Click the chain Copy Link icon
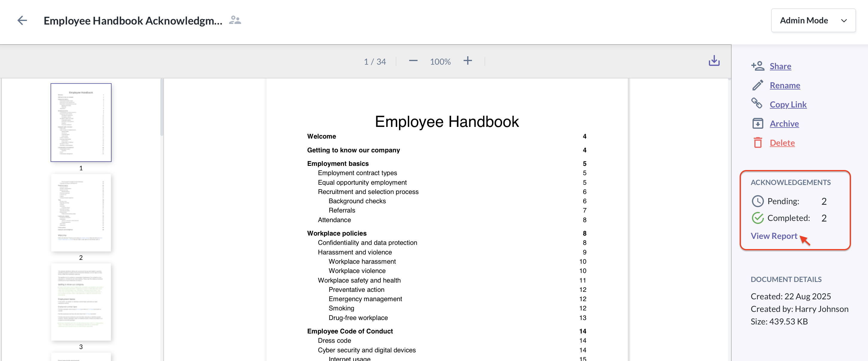 click(x=757, y=104)
